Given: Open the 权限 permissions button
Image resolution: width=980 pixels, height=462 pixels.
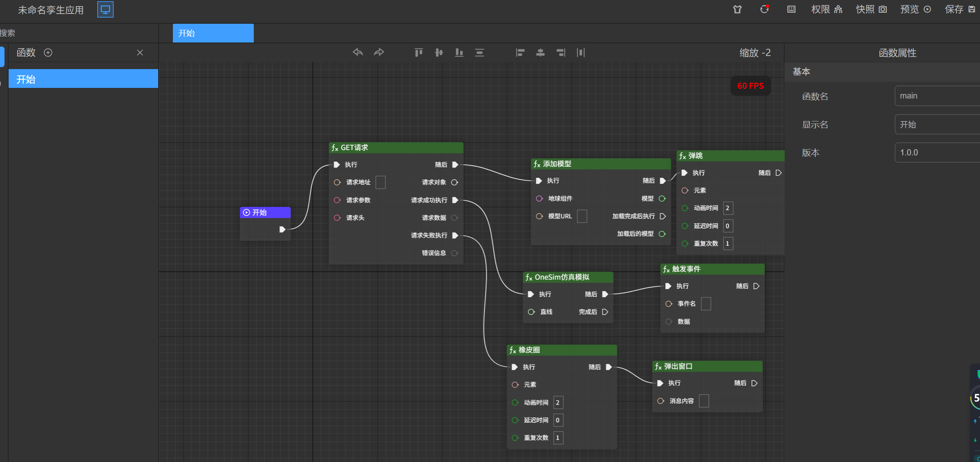Looking at the screenshot, I should 826,9.
